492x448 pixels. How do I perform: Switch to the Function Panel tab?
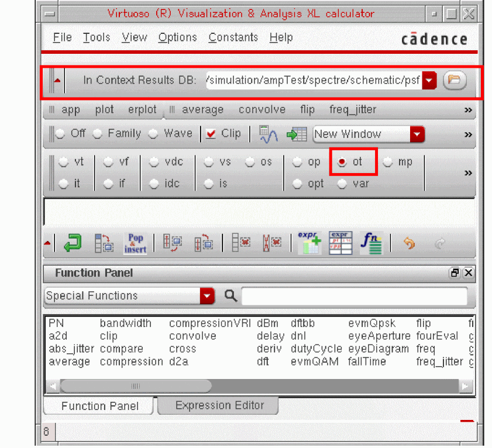(x=99, y=406)
